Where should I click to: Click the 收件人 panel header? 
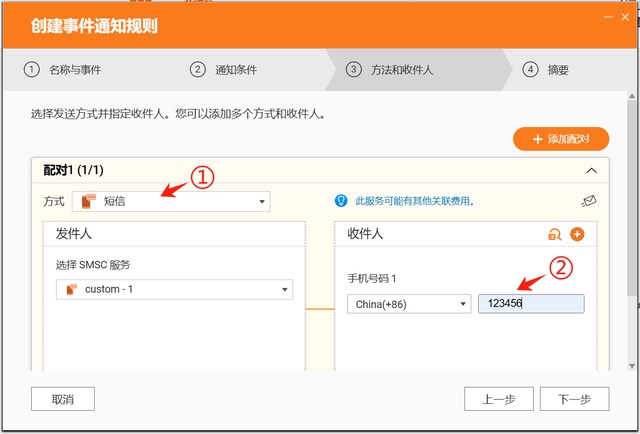click(466, 234)
